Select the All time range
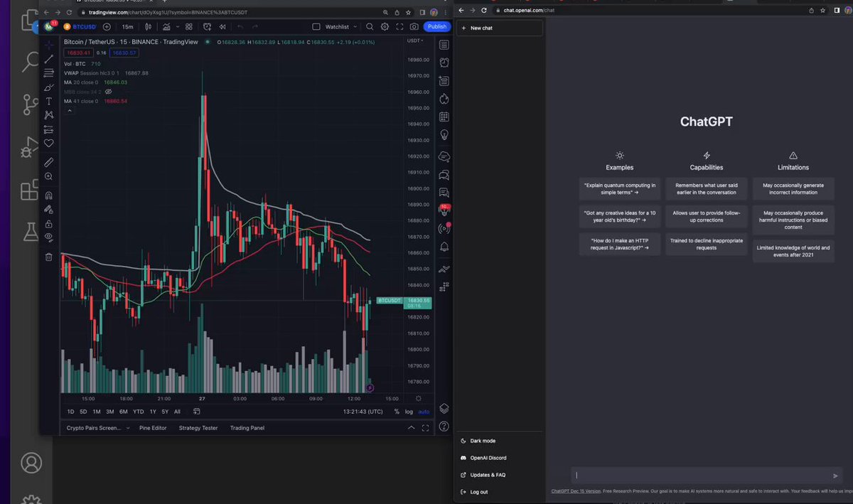The image size is (853, 504). (x=177, y=412)
